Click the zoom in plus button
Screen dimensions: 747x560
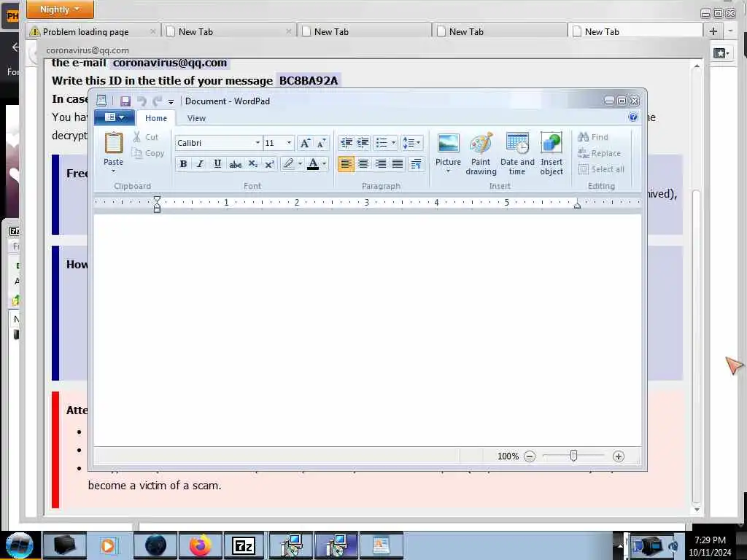click(619, 456)
